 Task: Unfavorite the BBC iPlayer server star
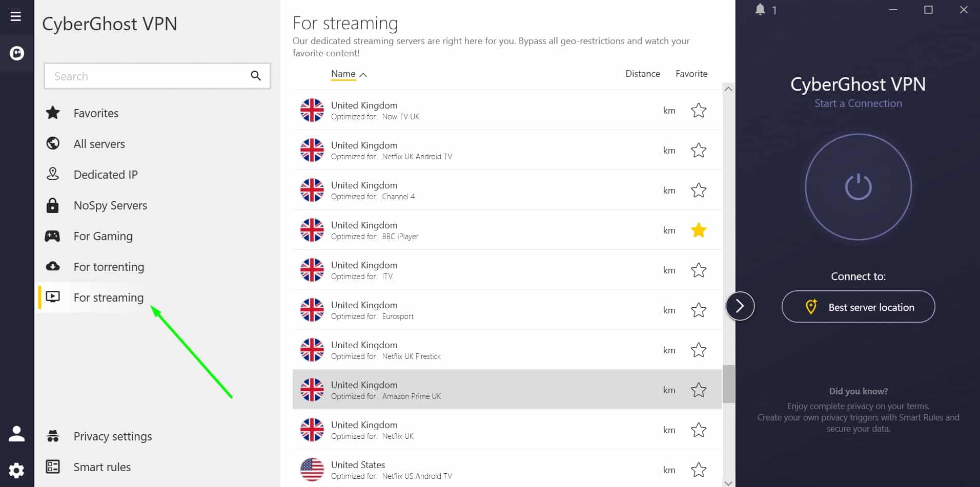(699, 230)
